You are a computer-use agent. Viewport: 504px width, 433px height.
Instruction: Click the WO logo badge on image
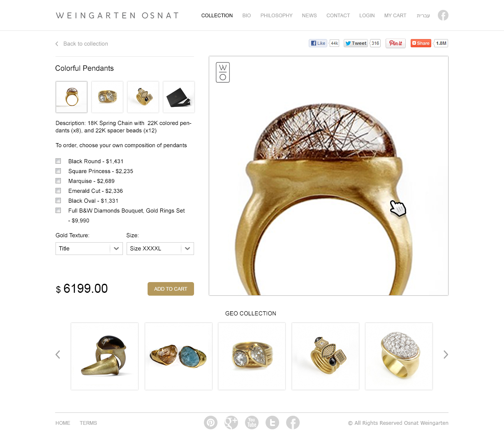tap(223, 72)
